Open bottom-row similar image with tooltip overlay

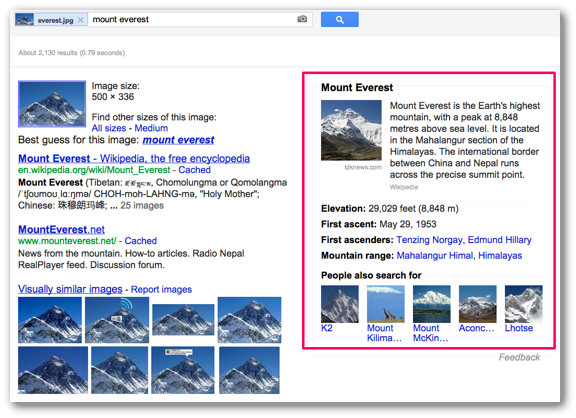[183, 370]
